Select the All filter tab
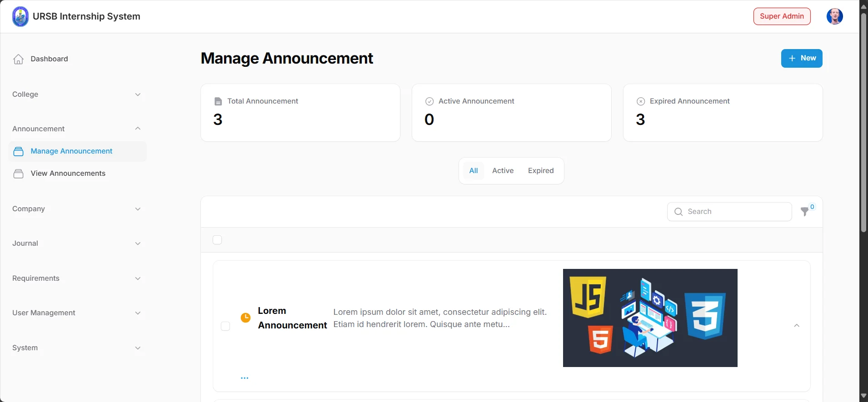 click(x=474, y=171)
